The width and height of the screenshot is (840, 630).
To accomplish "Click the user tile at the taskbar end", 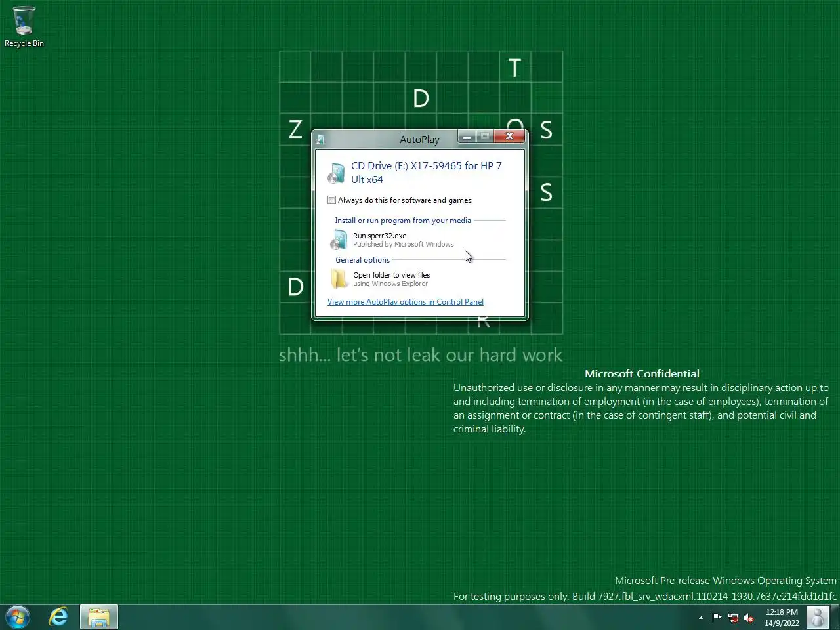I will point(818,618).
